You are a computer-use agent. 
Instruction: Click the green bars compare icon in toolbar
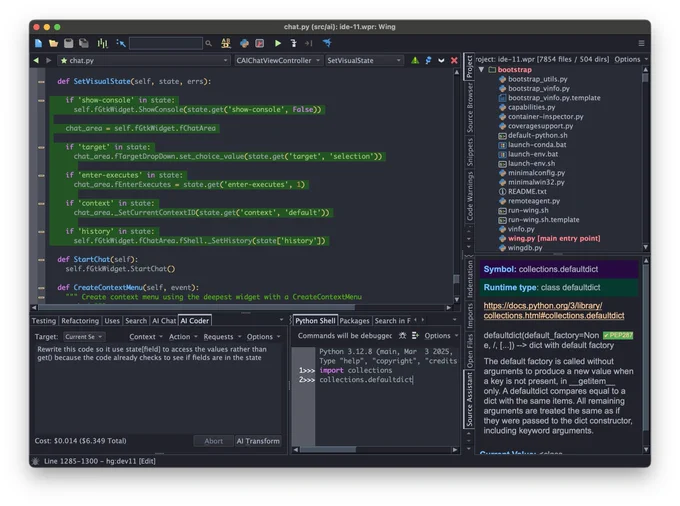pyautogui.click(x=102, y=43)
